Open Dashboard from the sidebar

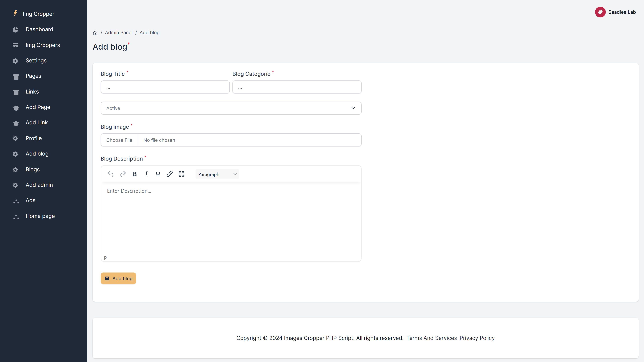pos(39,29)
